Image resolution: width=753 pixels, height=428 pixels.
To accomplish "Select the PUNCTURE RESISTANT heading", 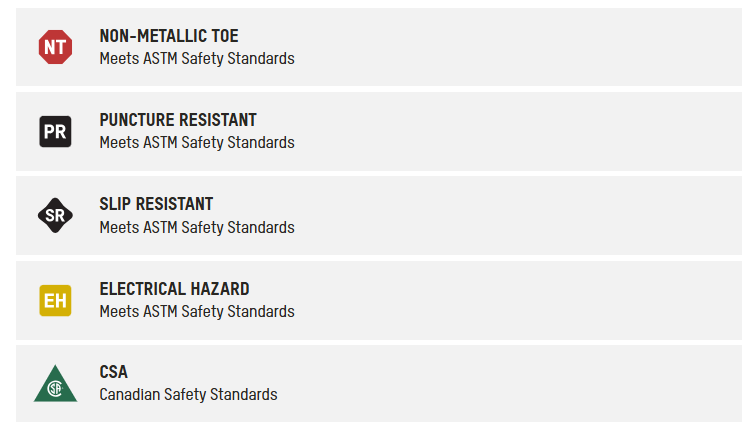I will [x=177, y=120].
